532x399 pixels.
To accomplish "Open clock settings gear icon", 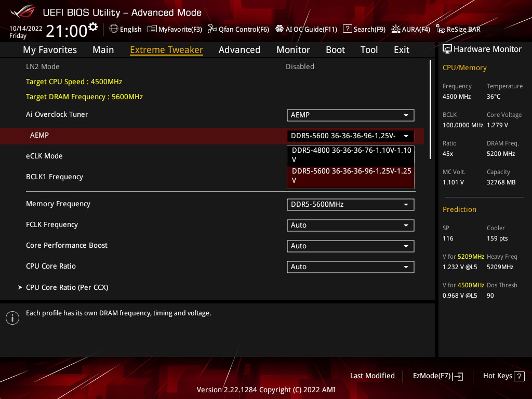I will click(93, 27).
